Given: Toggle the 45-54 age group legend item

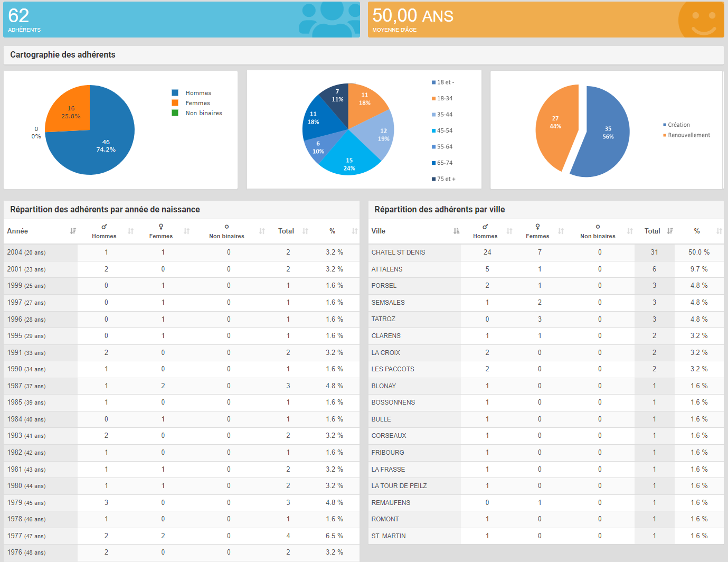Looking at the screenshot, I should point(445,130).
